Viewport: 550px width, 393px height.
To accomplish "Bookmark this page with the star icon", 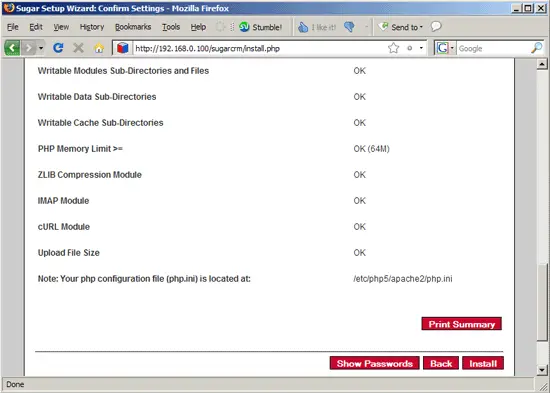I will 394,48.
